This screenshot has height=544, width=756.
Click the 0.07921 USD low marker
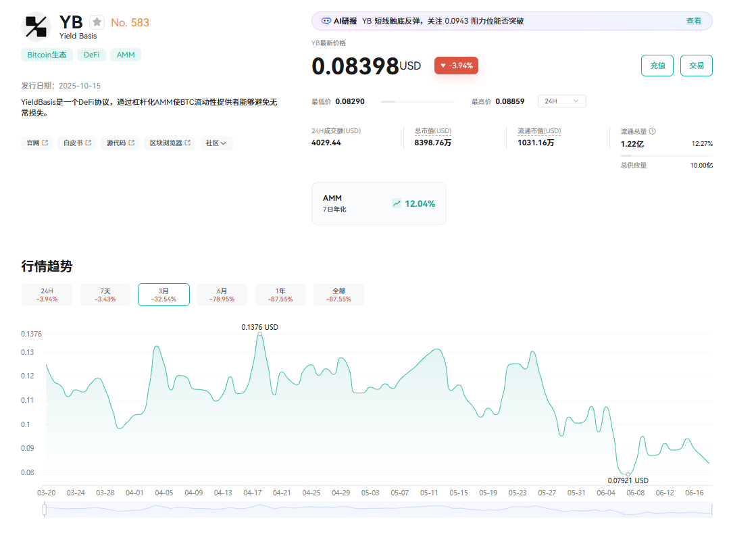pos(628,474)
